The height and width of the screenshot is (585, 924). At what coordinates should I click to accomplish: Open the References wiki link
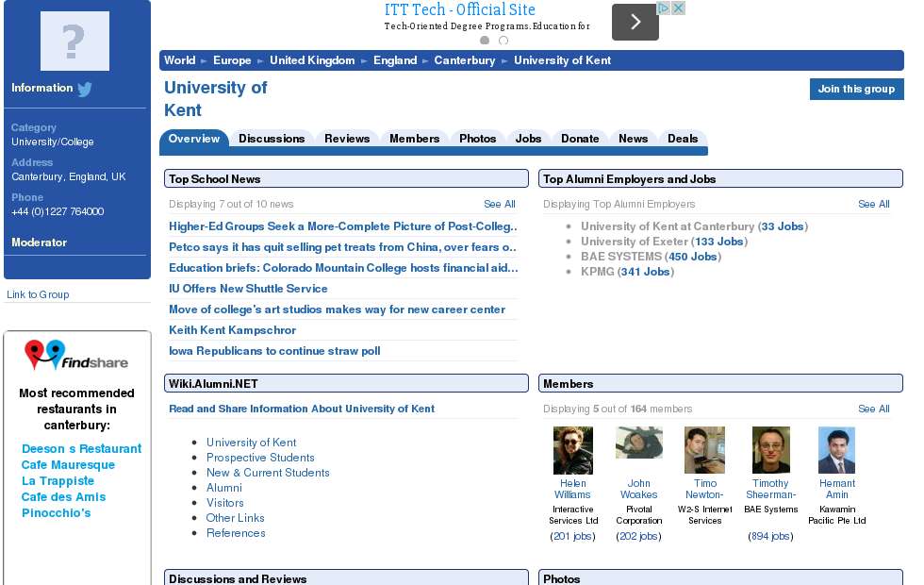click(236, 532)
